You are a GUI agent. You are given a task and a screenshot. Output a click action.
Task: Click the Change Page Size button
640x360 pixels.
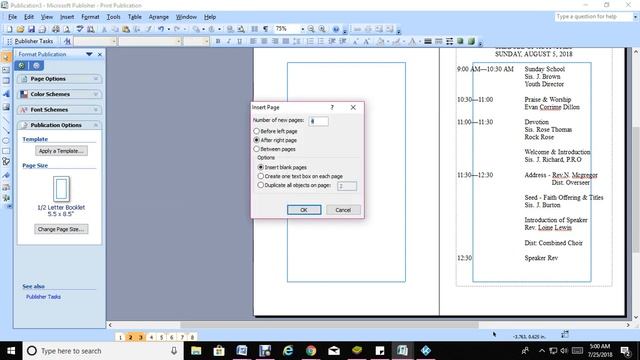tap(61, 229)
